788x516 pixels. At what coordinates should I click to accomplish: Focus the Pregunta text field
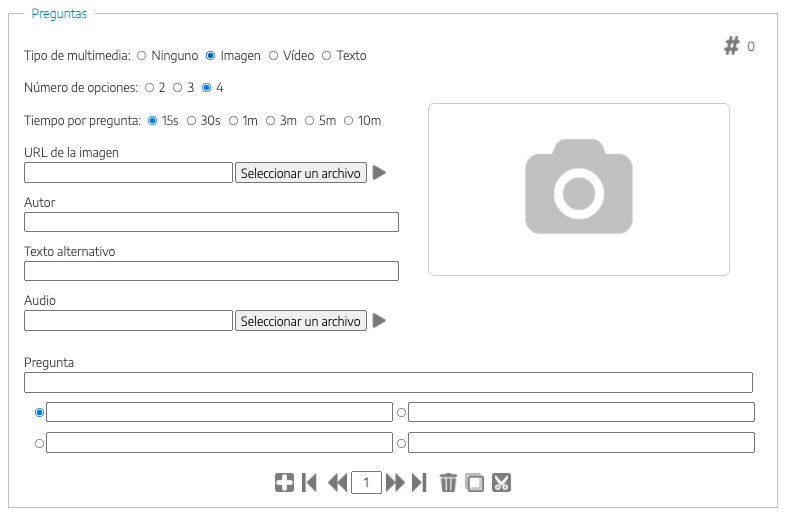(x=388, y=382)
